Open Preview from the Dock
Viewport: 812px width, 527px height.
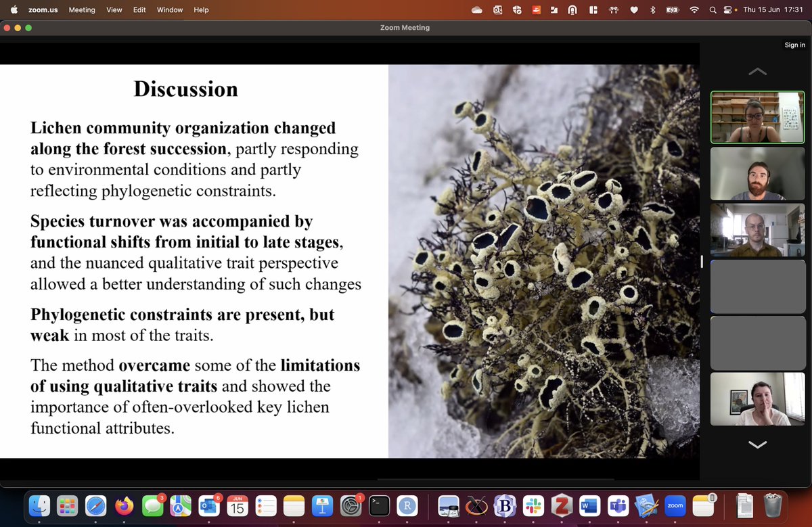point(449,505)
